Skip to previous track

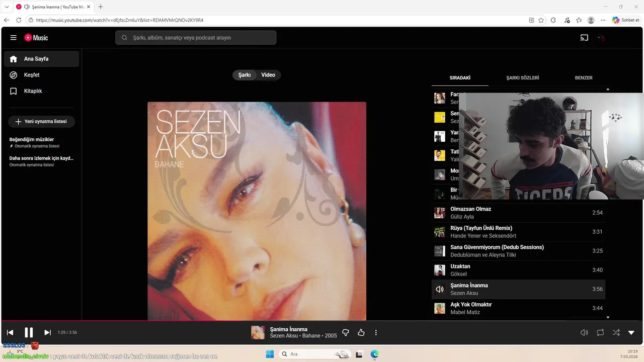pyautogui.click(x=10, y=332)
